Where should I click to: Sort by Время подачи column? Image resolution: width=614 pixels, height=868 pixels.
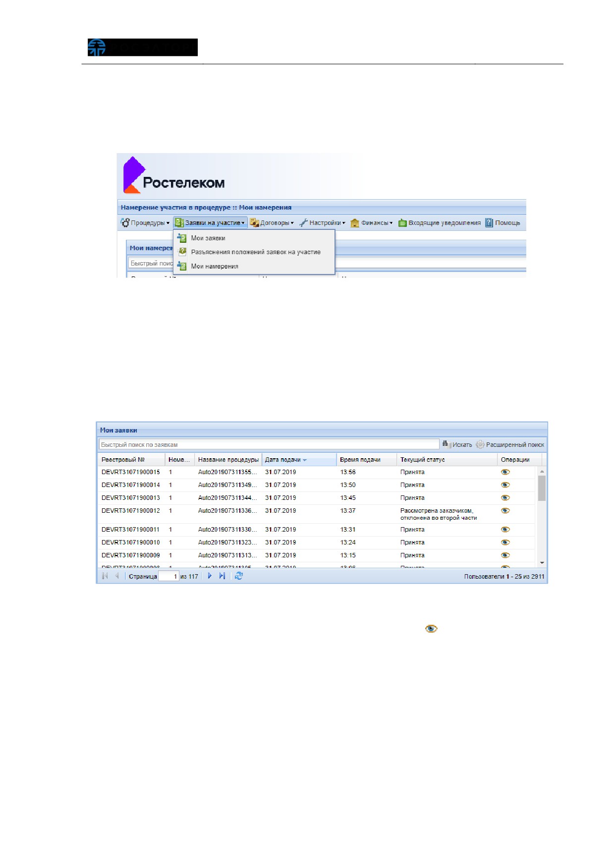367,460
